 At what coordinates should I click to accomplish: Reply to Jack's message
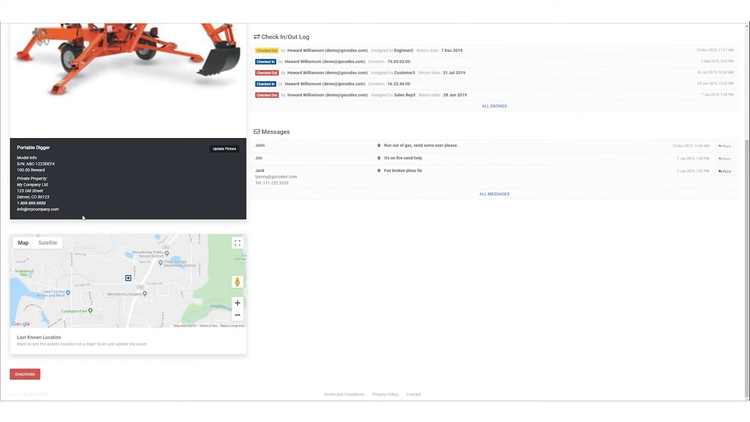(725, 171)
